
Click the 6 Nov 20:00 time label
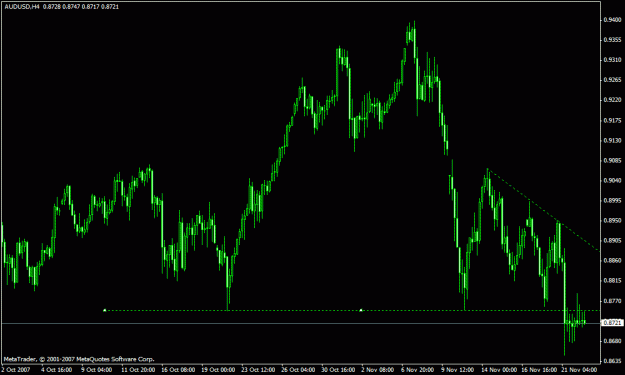coord(417,370)
